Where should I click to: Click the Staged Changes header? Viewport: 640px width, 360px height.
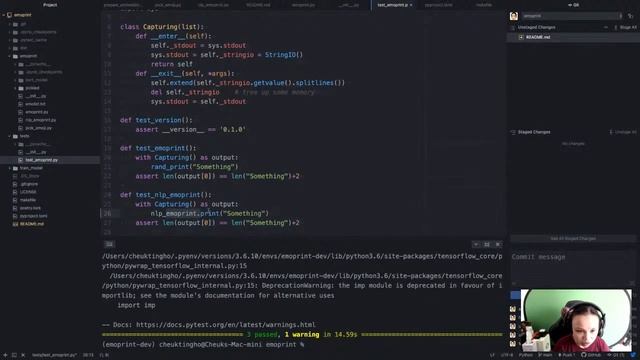pos(534,132)
